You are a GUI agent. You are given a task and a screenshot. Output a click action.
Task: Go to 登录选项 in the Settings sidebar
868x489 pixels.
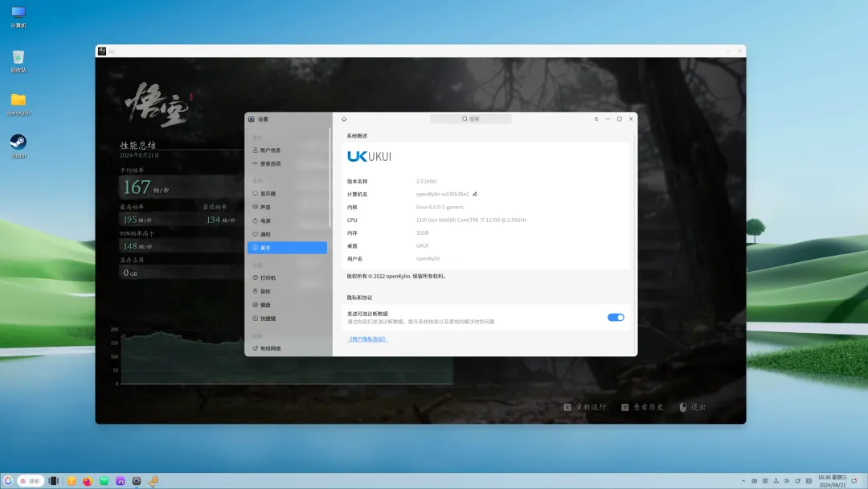(x=287, y=164)
